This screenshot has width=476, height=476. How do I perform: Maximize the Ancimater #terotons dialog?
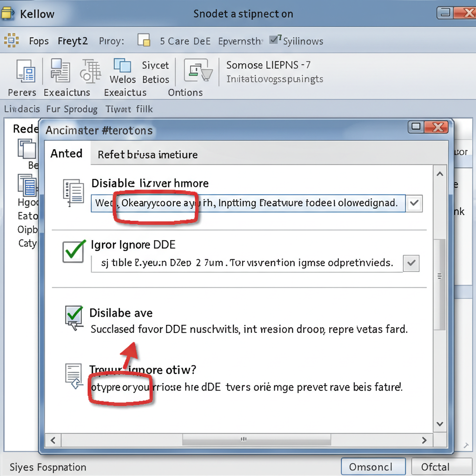(416, 127)
